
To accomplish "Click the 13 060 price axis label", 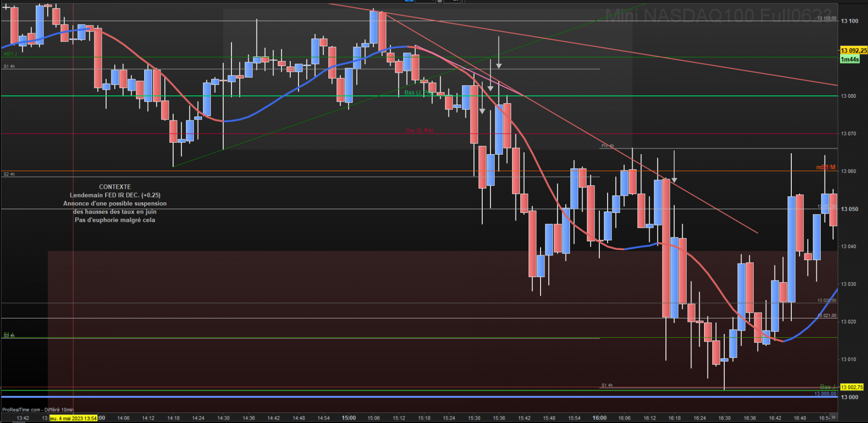I will (849, 171).
